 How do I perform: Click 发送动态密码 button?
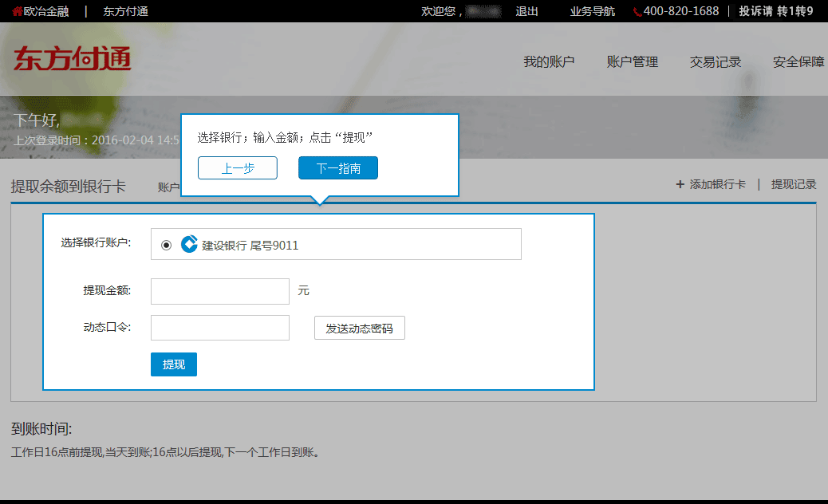[x=360, y=328]
